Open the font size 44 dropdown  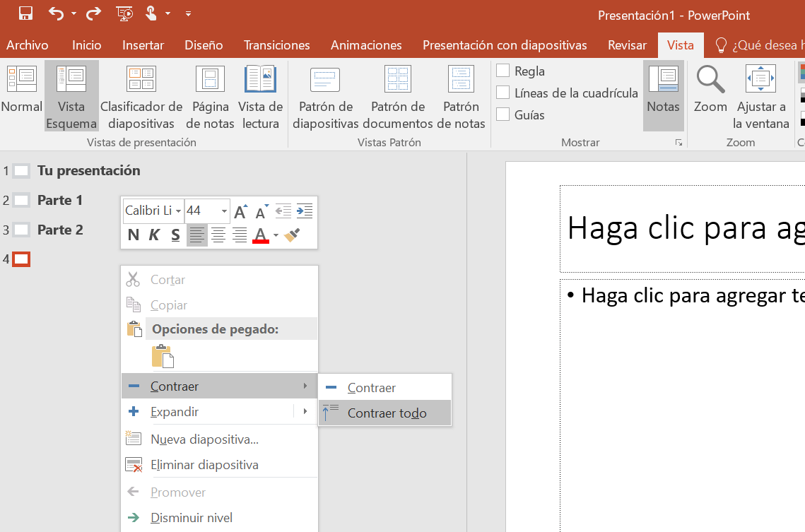tap(224, 211)
